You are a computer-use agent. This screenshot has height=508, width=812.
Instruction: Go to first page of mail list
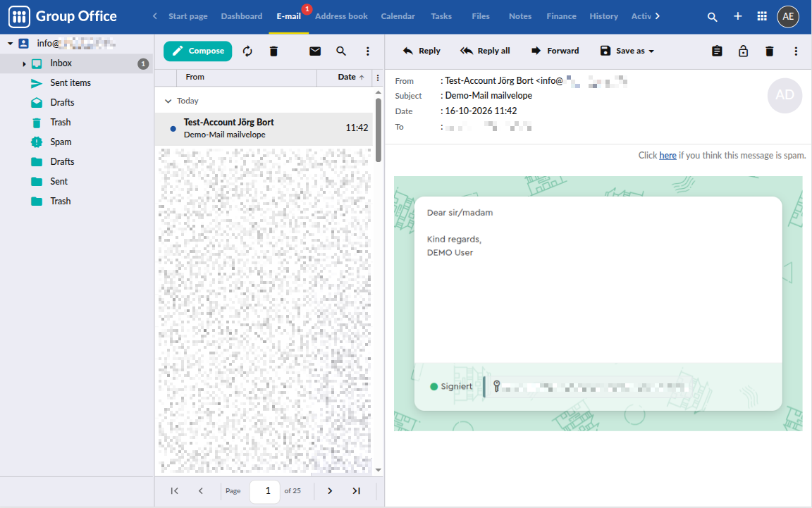click(x=175, y=491)
